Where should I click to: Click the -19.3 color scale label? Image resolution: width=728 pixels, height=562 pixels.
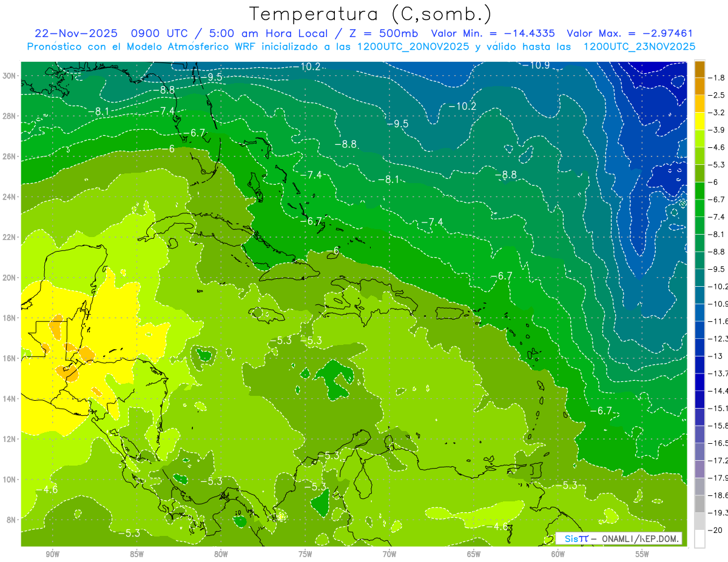718,512
